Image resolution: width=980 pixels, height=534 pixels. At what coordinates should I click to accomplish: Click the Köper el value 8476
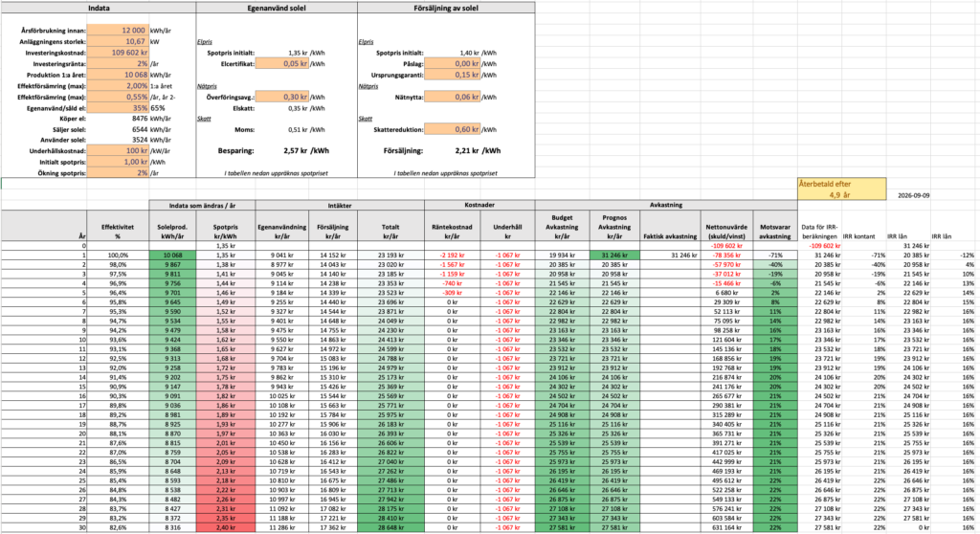(x=140, y=118)
